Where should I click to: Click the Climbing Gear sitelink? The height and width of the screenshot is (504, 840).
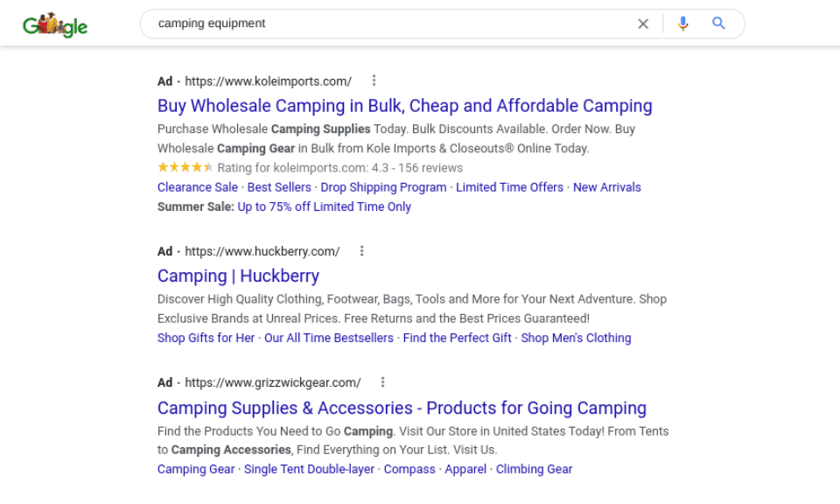point(534,469)
